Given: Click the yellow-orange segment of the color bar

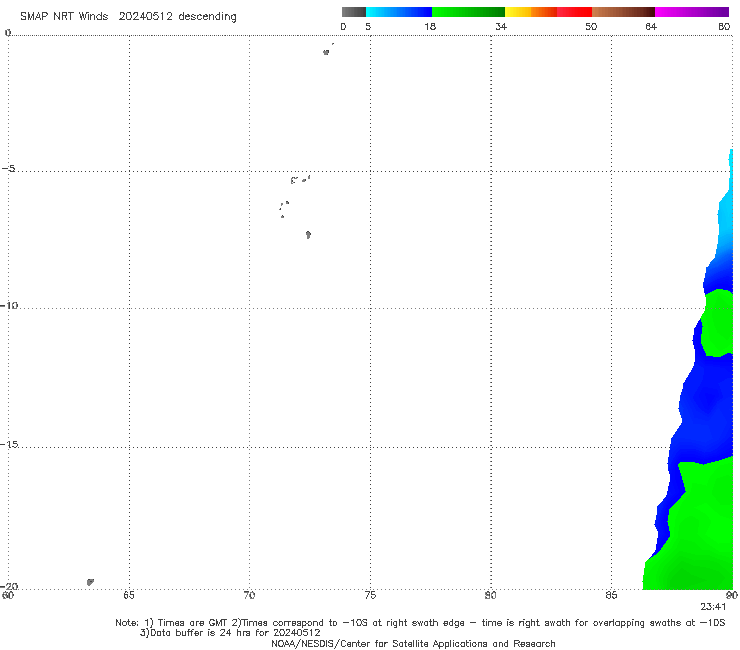Looking at the screenshot, I should point(530,12).
